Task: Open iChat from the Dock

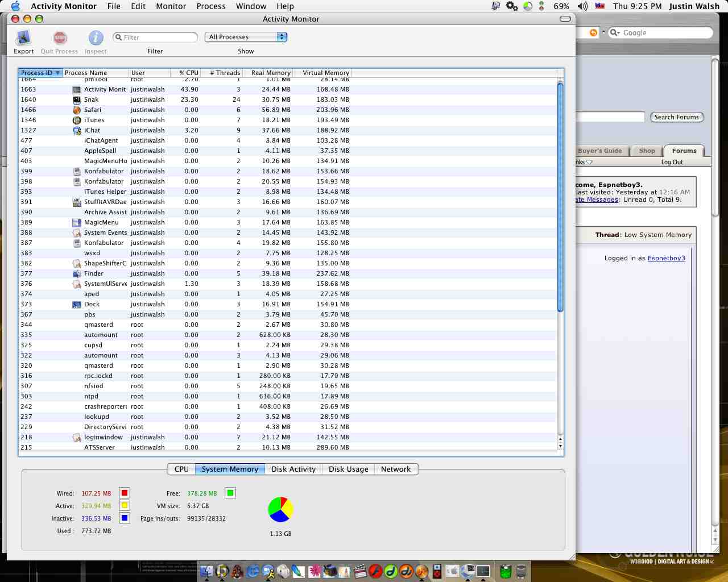Action: click(x=268, y=571)
